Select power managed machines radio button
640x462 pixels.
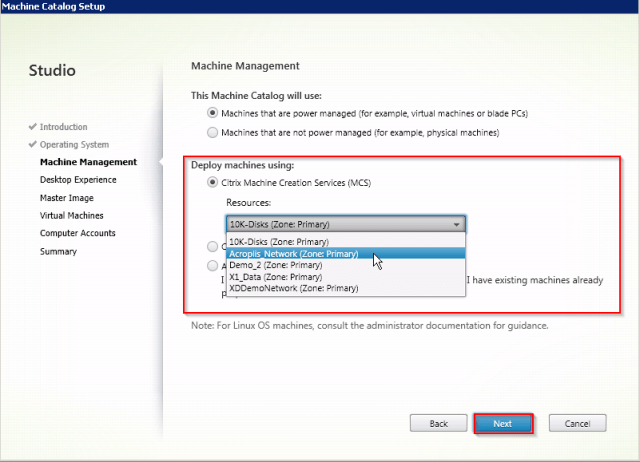(211, 113)
